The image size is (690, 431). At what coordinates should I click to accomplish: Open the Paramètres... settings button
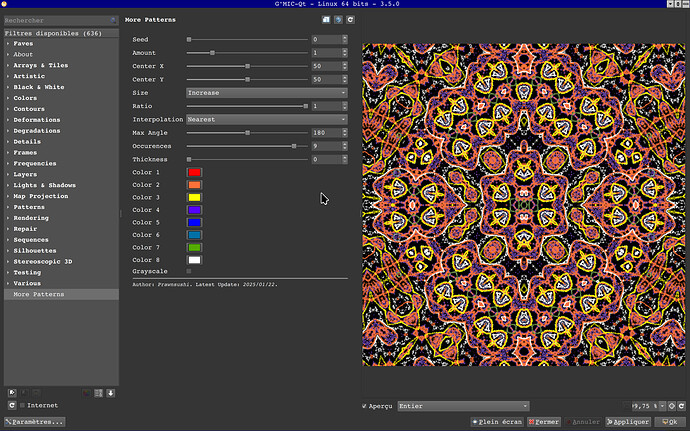point(35,422)
